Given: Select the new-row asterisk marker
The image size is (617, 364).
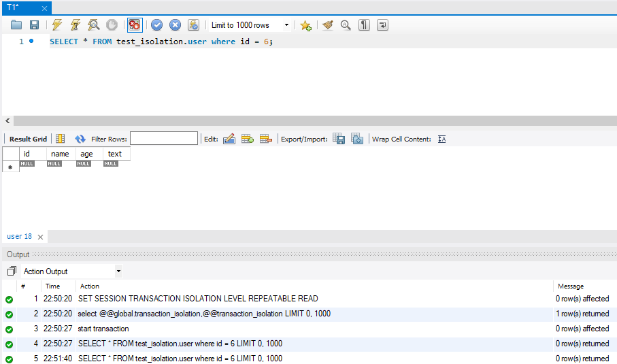Looking at the screenshot, I should [11, 167].
